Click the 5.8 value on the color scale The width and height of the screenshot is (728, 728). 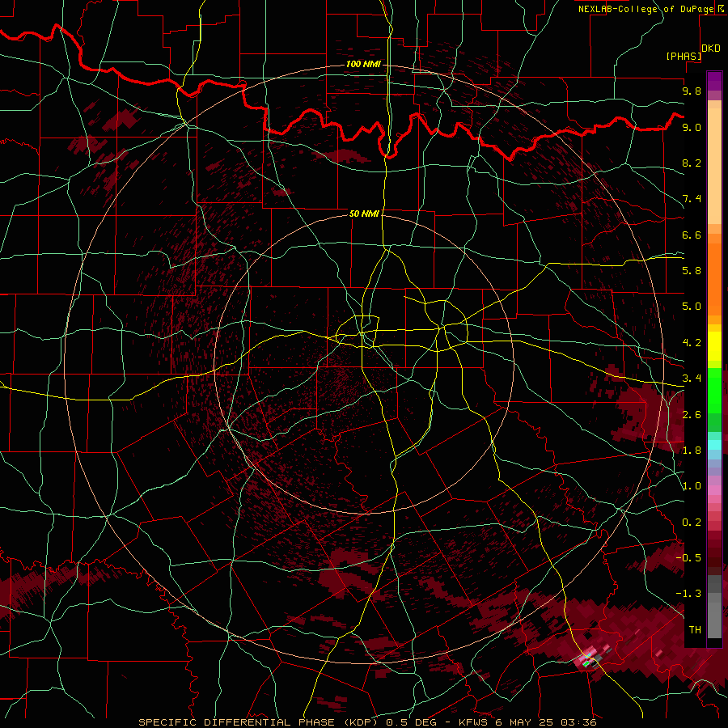[692, 271]
